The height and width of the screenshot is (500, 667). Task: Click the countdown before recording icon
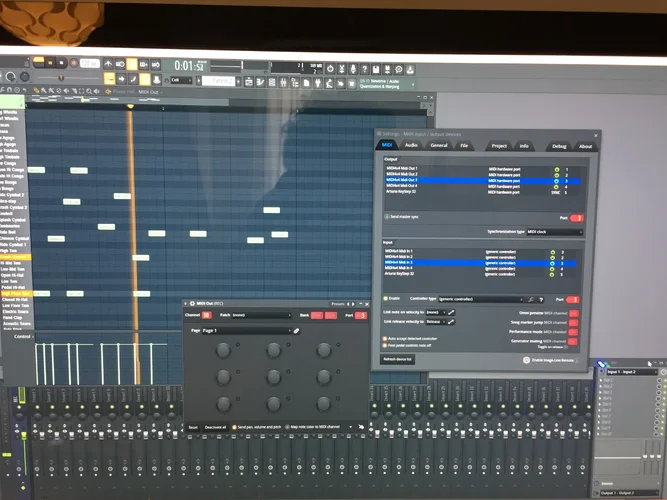point(132,64)
